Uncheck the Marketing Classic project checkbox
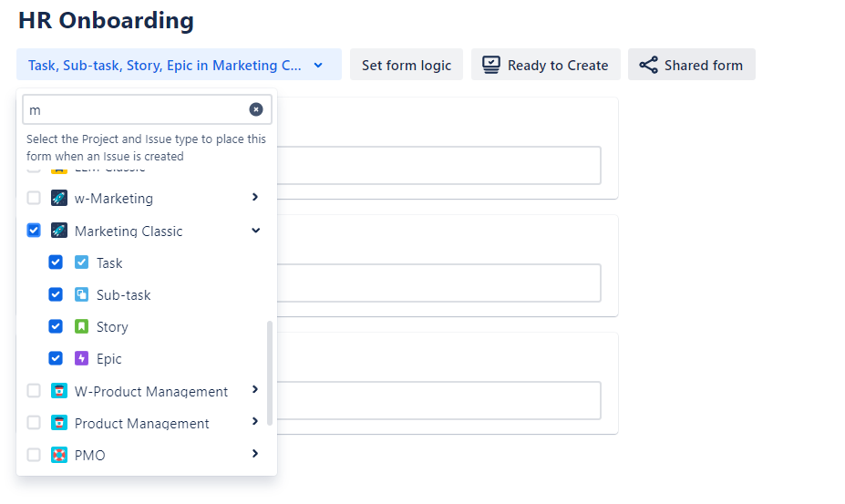845x504 pixels. (34, 231)
